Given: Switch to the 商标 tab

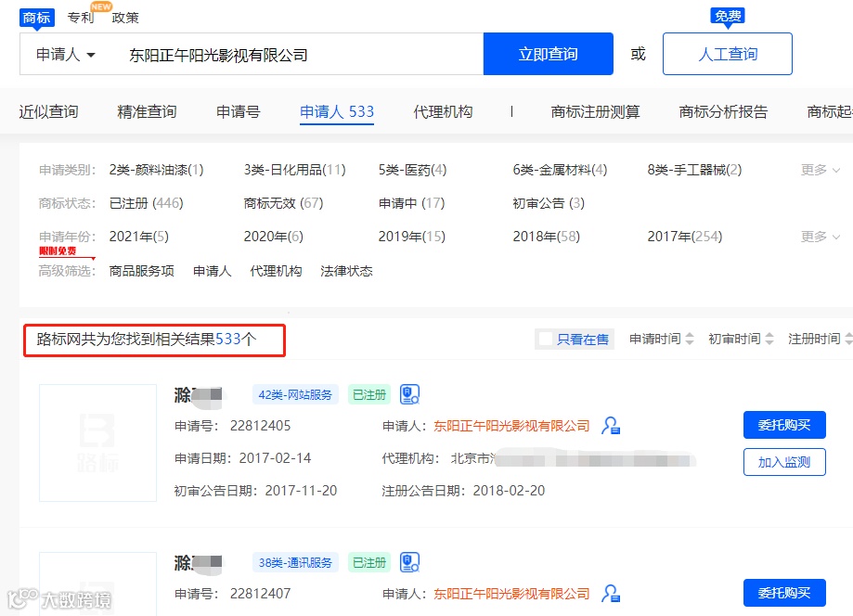Looking at the screenshot, I should [37, 18].
